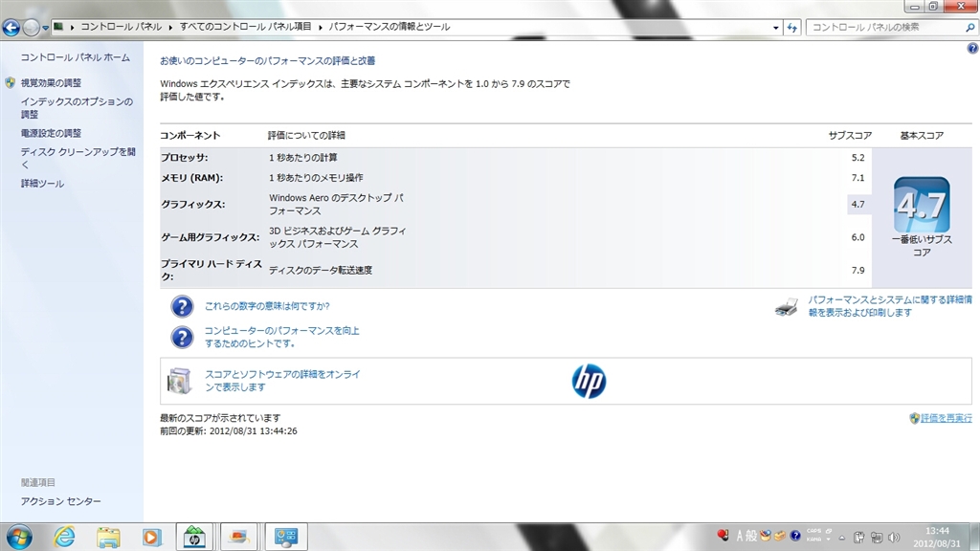
Task: Toggle CAPS lock indicator in language bar
Action: [813, 531]
